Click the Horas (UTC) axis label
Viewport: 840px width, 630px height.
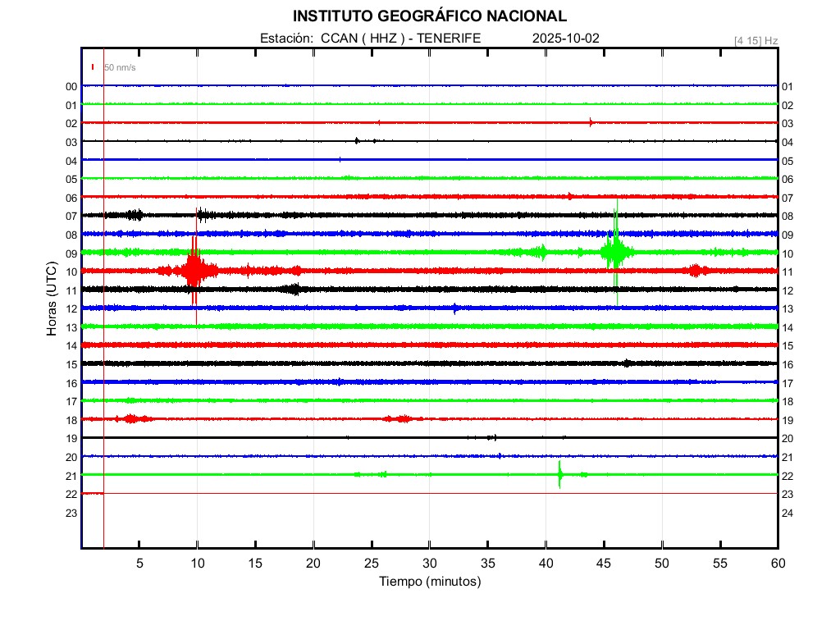[52, 299]
